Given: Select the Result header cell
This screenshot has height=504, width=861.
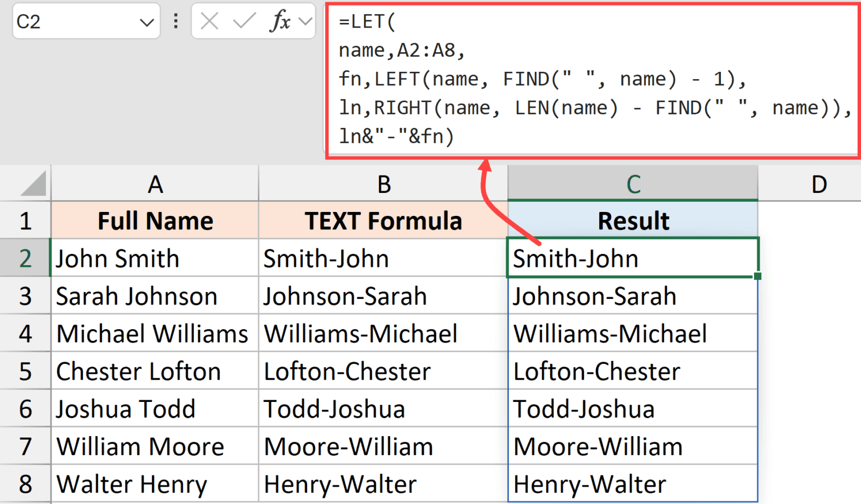Looking at the screenshot, I should pyautogui.click(x=633, y=220).
